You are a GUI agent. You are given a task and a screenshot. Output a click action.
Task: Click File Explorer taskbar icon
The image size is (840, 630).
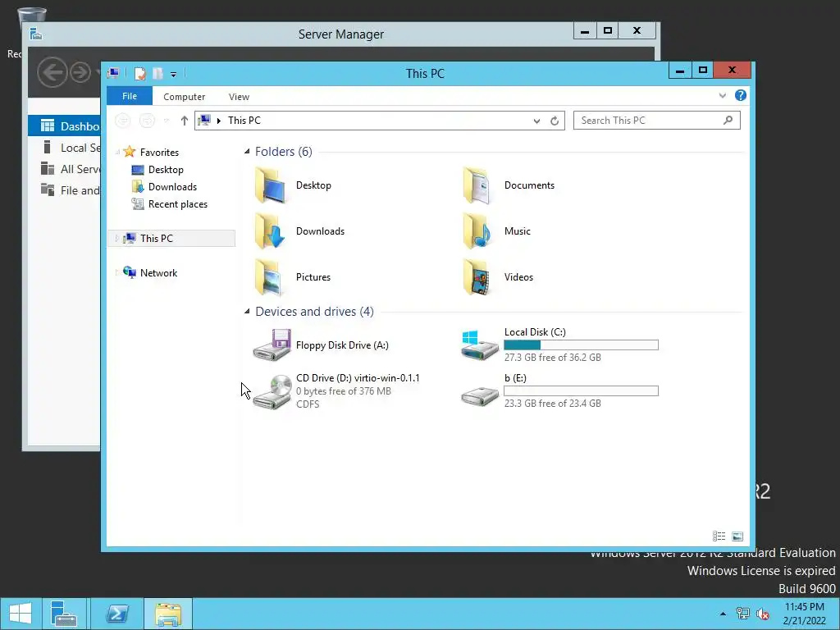click(168, 614)
